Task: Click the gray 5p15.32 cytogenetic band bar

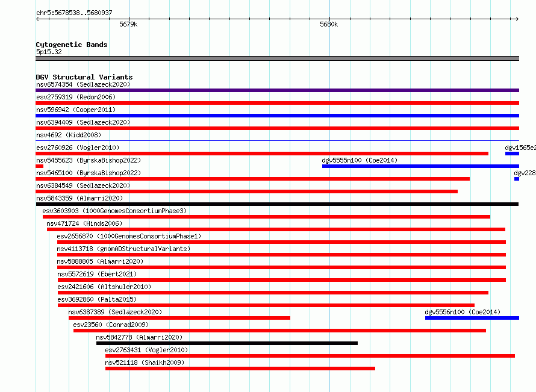Action: tap(277, 58)
